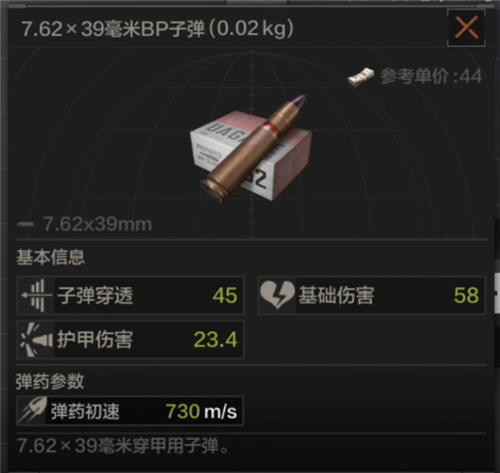Click the penetration value 45

click(x=225, y=295)
